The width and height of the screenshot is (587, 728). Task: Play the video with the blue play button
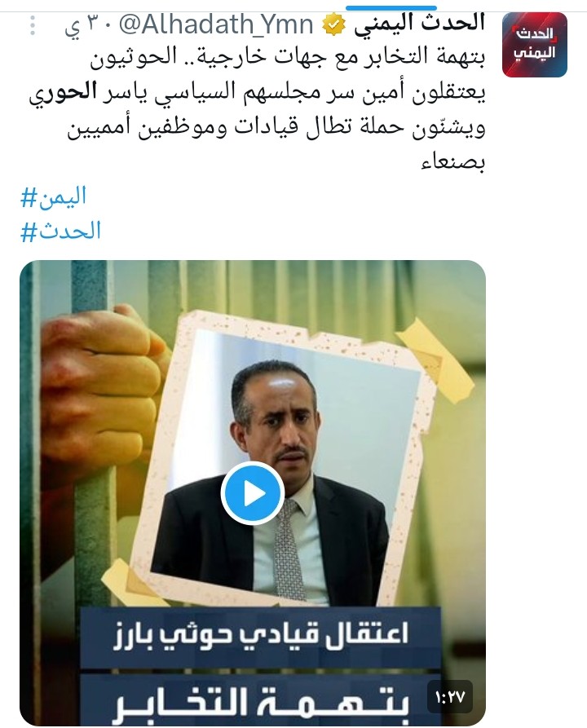tap(253, 493)
